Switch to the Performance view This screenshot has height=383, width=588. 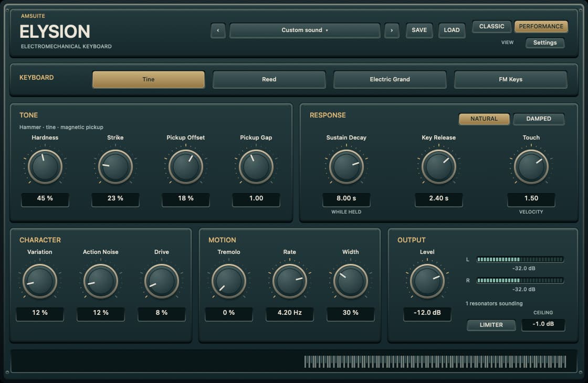coord(541,26)
